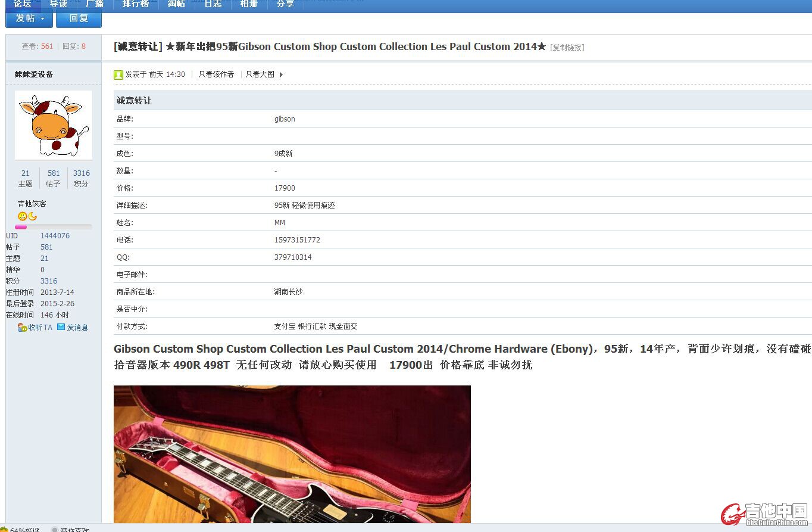Click the moon rank icon

click(32, 216)
